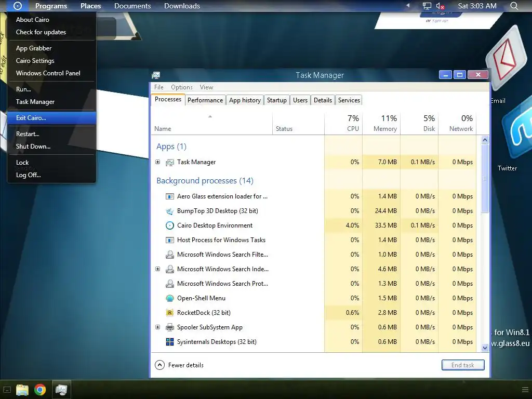Open the Downloads menu
The width and height of the screenshot is (532, 399).
click(x=182, y=6)
